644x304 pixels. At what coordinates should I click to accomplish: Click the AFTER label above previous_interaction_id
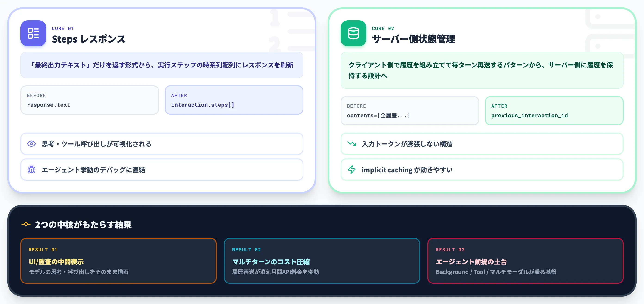click(x=499, y=106)
